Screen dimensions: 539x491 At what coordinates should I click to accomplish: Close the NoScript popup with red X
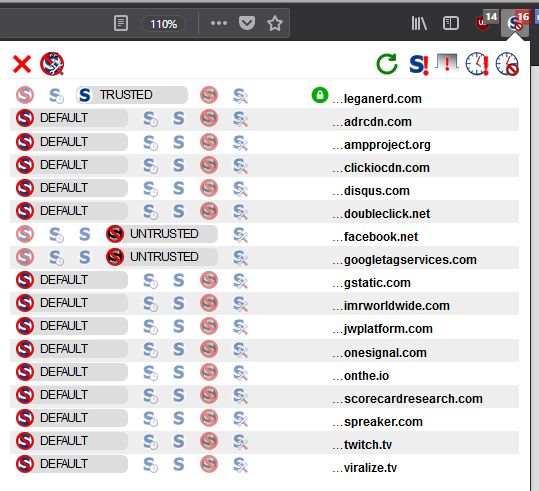[22, 64]
